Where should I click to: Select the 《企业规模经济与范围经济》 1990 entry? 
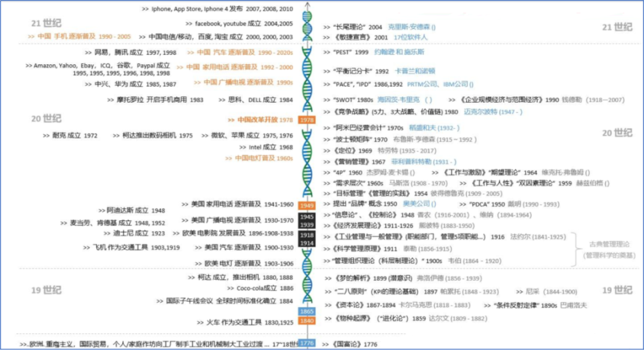click(x=537, y=100)
